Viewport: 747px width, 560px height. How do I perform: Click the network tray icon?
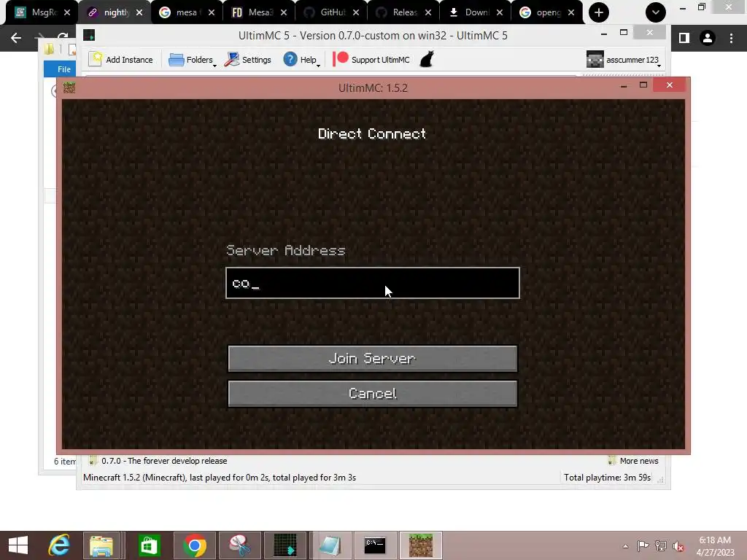click(661, 546)
